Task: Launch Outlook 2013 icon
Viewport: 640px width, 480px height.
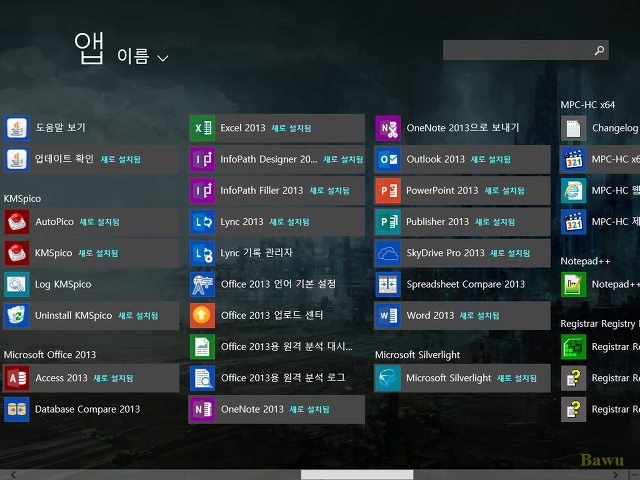Action: pyautogui.click(x=388, y=159)
